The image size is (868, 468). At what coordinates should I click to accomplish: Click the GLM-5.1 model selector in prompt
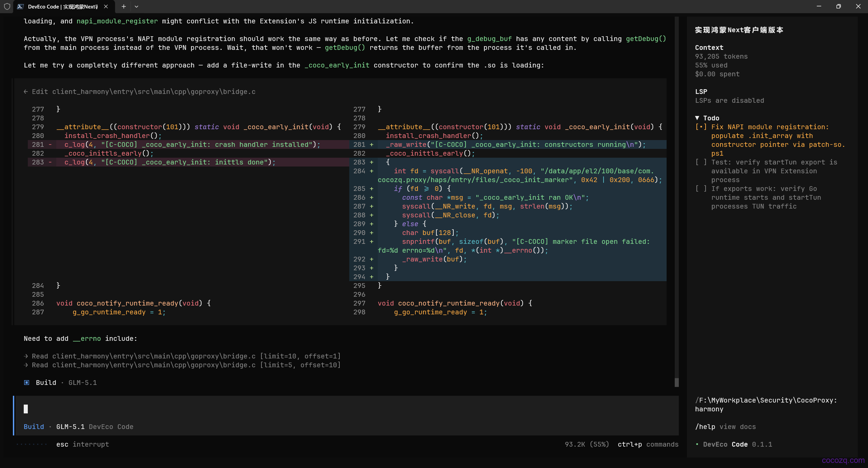click(x=70, y=427)
